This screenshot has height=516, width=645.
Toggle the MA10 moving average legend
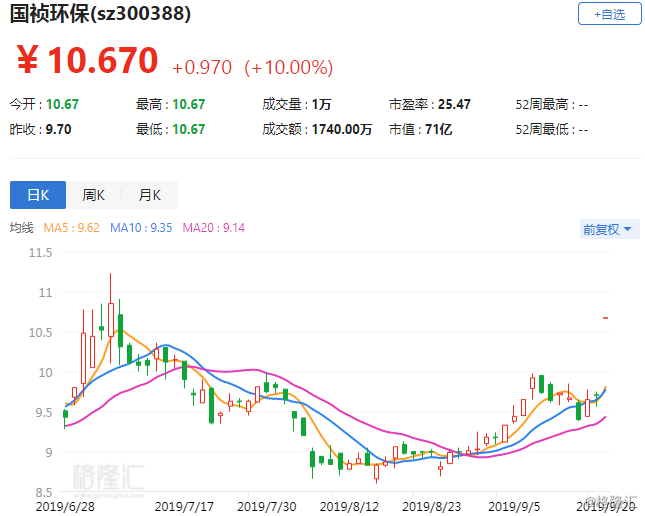coord(141,228)
